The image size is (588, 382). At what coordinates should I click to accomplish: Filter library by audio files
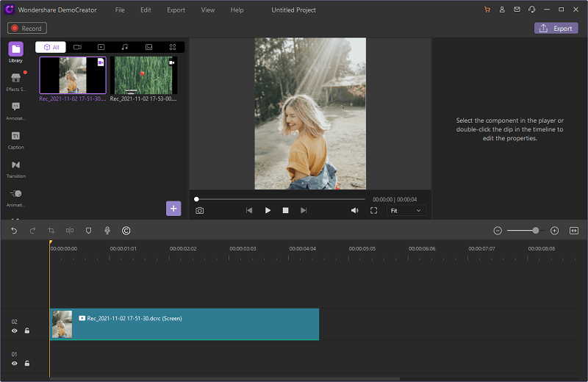[125, 47]
